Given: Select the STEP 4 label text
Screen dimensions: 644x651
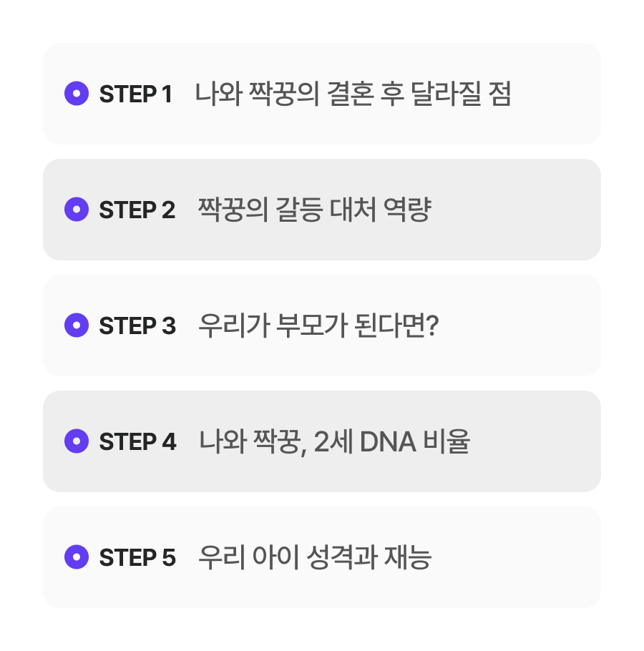Looking at the screenshot, I should (x=138, y=441).
